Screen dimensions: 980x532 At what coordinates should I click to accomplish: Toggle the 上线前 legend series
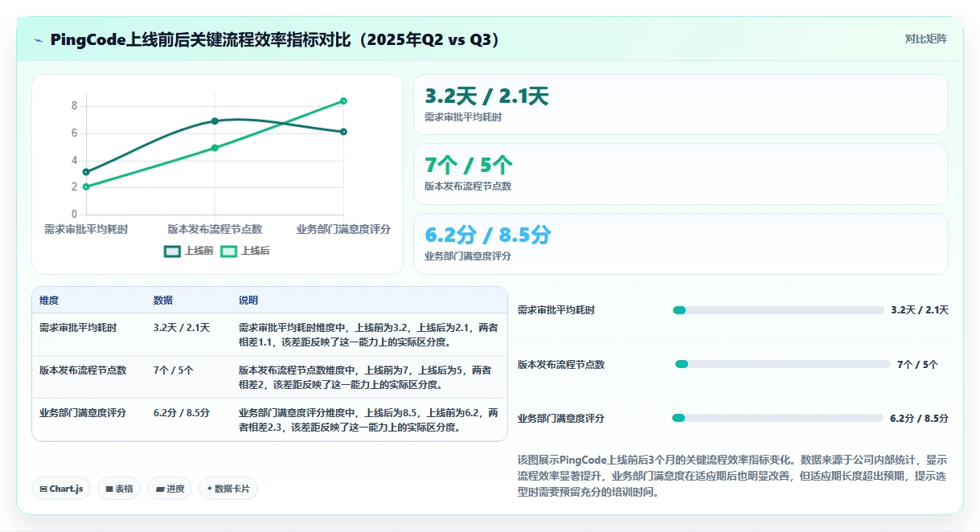pyautogui.click(x=189, y=251)
